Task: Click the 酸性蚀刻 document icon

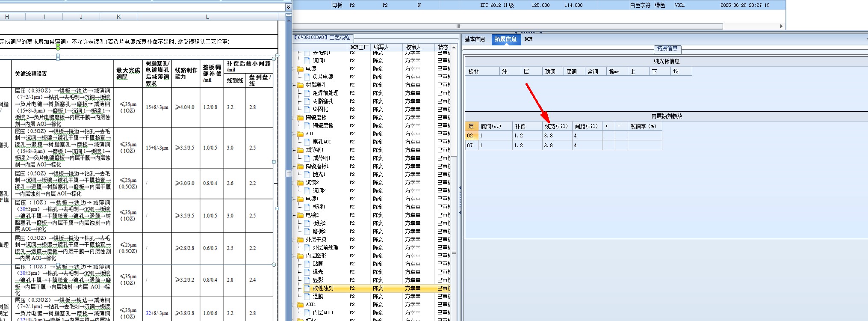Action: pos(307,288)
